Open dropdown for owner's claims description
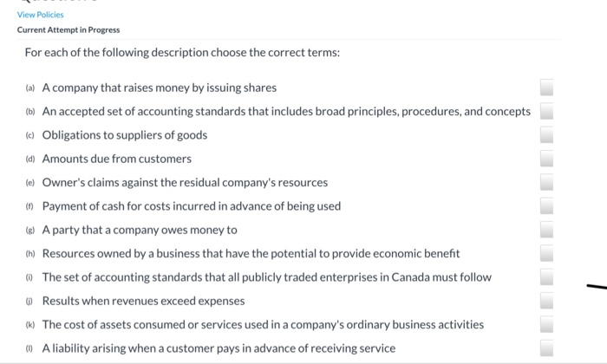The width and height of the screenshot is (607, 364). coord(546,182)
